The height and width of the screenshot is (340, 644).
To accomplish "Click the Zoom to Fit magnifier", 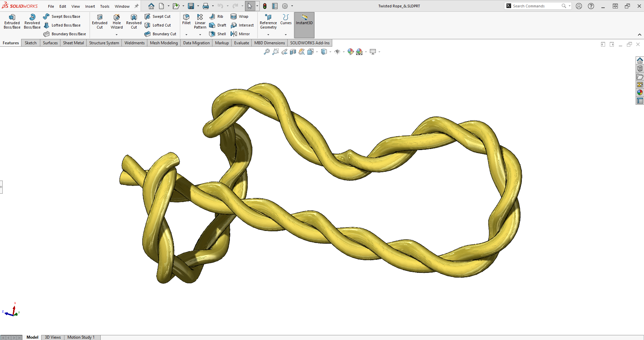I will click(267, 52).
